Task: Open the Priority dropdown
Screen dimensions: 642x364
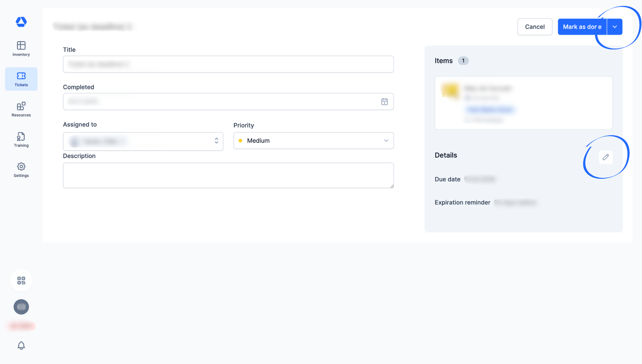Action: click(313, 141)
